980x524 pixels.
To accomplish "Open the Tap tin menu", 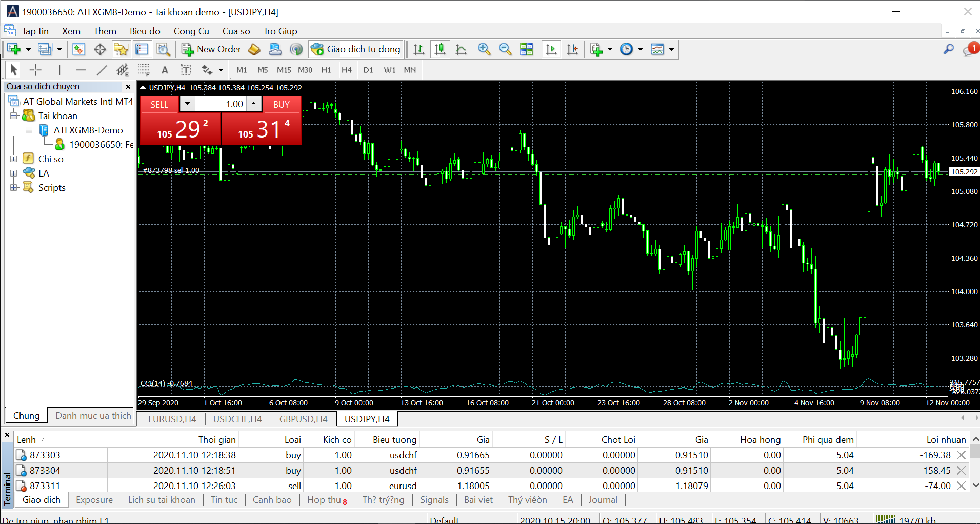I will point(35,31).
